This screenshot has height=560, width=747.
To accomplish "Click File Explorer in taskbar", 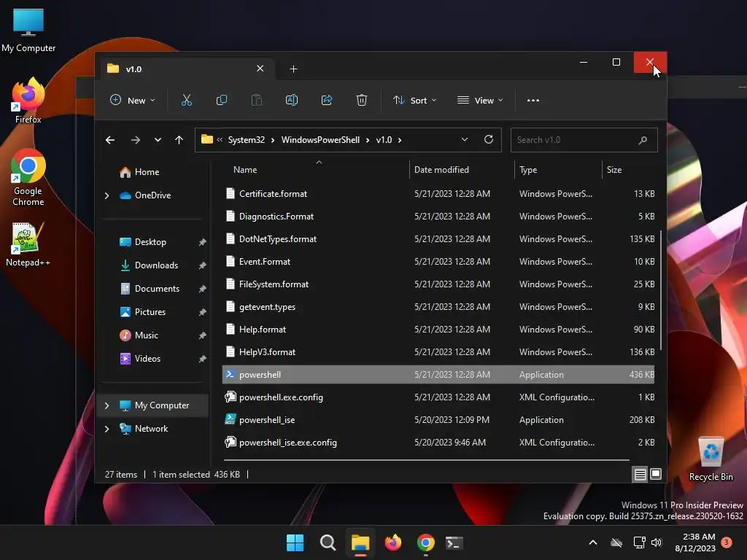I will [360, 542].
